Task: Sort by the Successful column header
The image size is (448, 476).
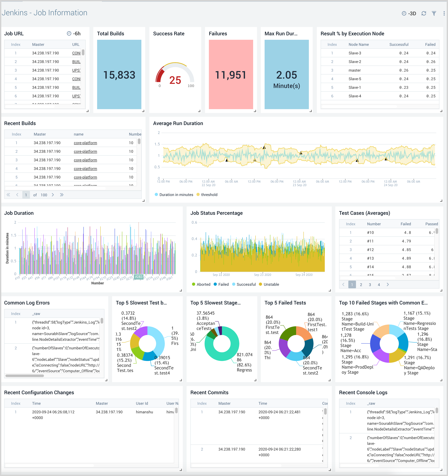Action: coord(399,44)
